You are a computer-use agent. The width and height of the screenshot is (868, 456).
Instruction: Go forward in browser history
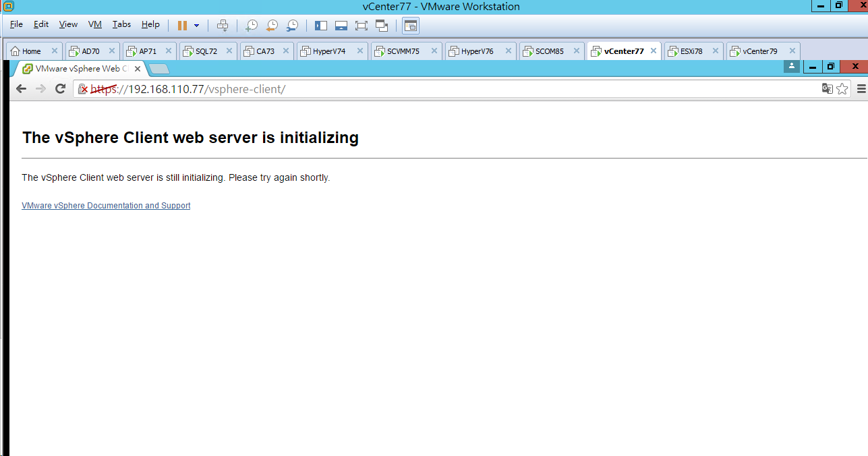(x=40, y=88)
